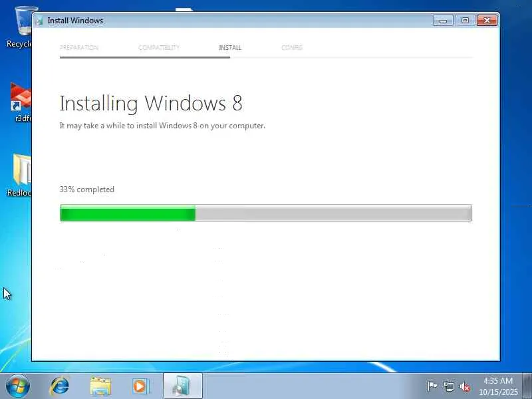Launch Internet Explorer from taskbar

[60, 386]
